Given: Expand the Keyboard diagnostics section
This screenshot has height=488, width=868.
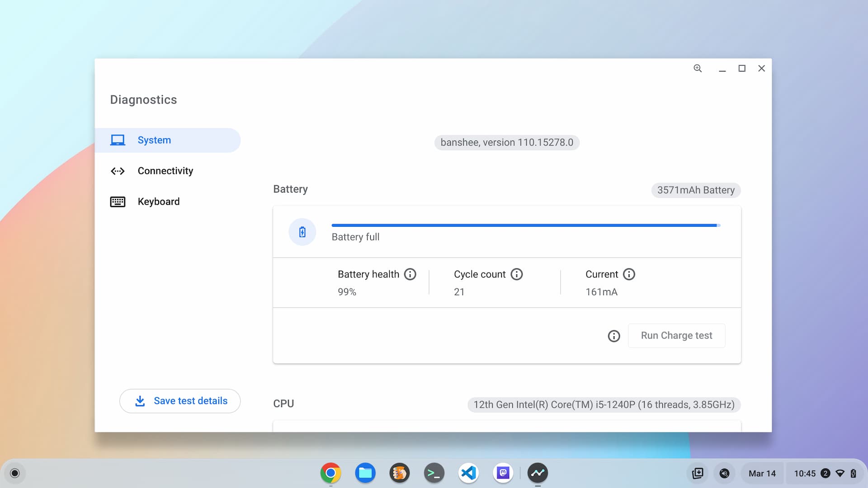Looking at the screenshot, I should coord(158,202).
